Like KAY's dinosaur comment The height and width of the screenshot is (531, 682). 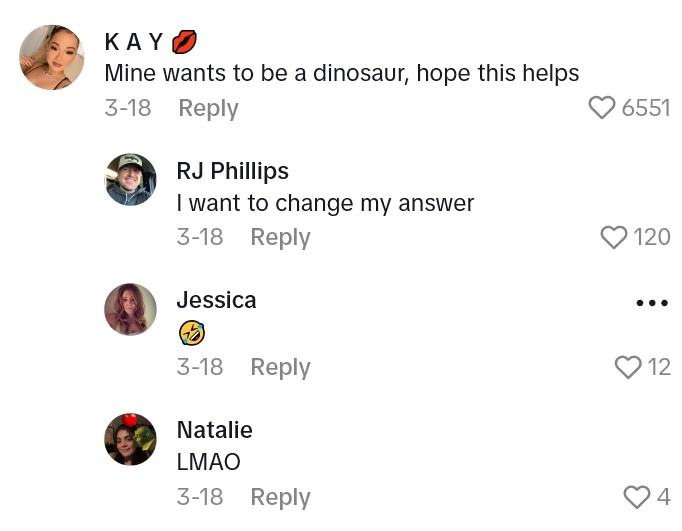602,108
